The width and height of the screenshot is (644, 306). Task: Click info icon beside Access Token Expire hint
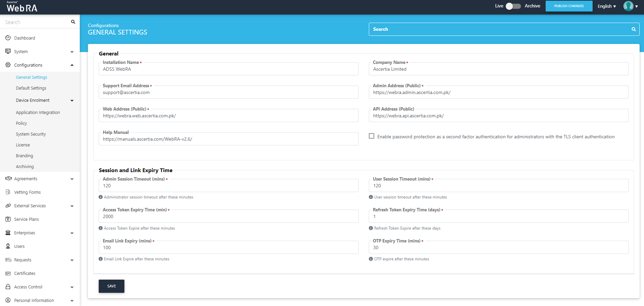point(101,228)
